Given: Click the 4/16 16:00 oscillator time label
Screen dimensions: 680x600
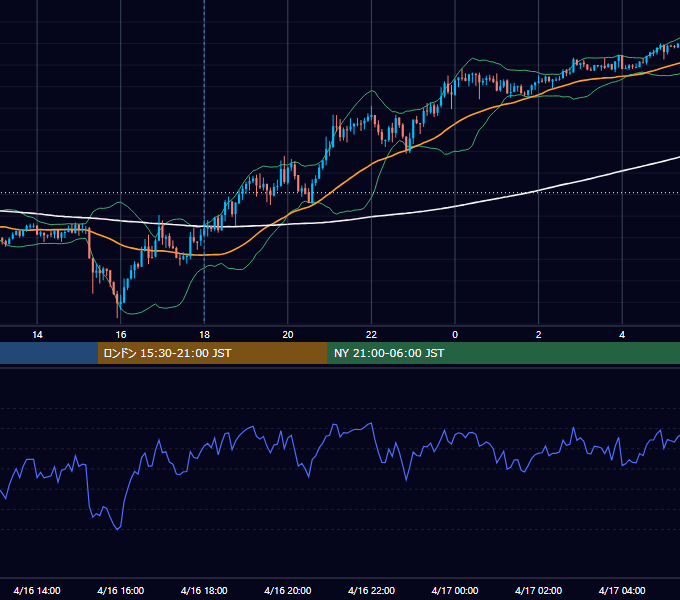Looking at the screenshot, I should [121, 590].
